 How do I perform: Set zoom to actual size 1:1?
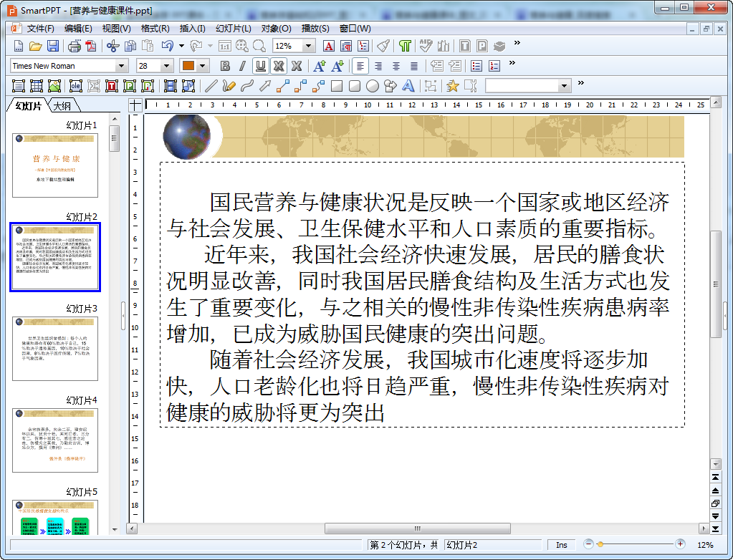(x=225, y=46)
